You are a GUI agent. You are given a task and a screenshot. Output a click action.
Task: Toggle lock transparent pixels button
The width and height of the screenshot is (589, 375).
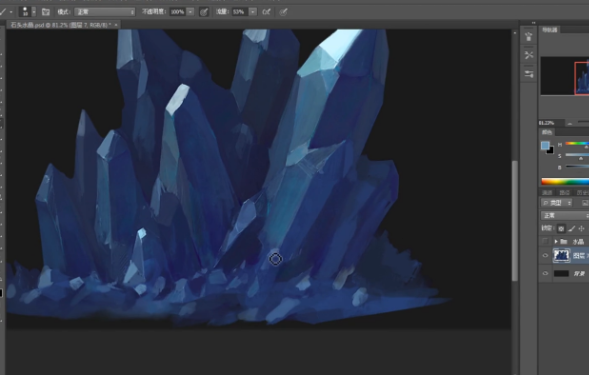tap(561, 228)
